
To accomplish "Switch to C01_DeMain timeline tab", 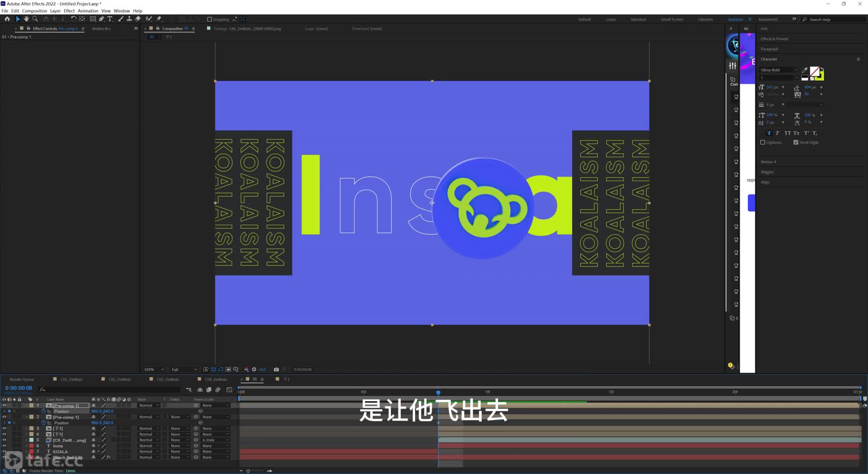I will coord(71,379).
